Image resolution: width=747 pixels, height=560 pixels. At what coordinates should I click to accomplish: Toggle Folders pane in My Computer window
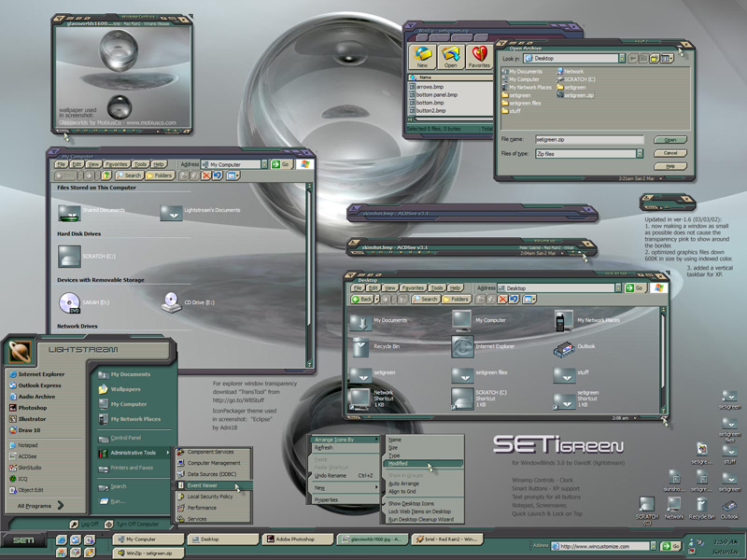pos(159,175)
